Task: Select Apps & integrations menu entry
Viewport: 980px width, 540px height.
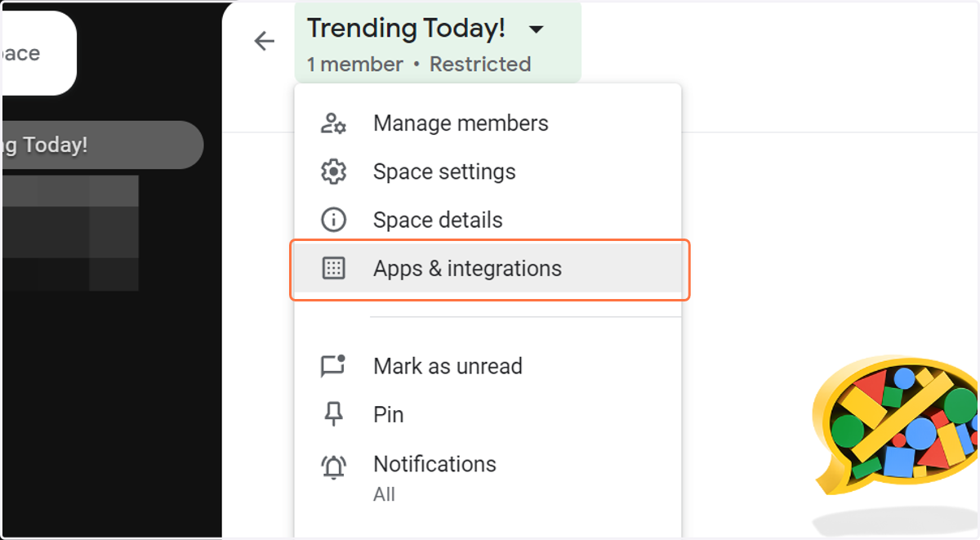Action: [488, 268]
